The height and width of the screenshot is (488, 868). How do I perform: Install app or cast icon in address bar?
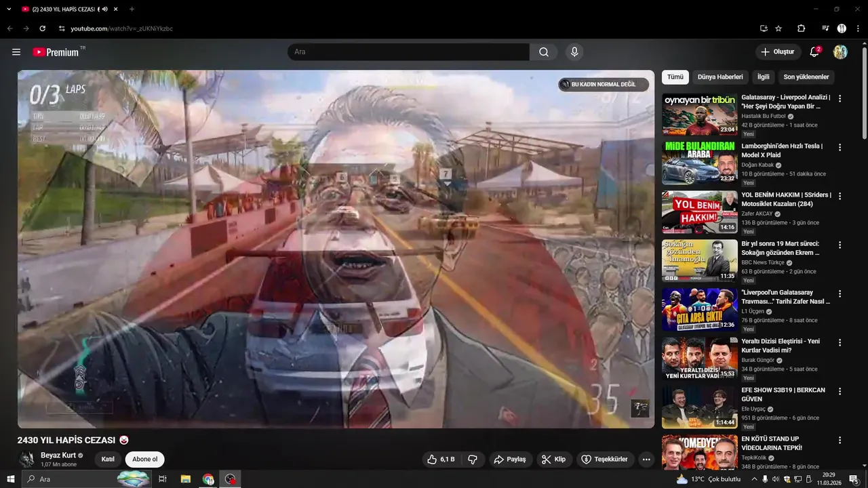pyautogui.click(x=764, y=28)
